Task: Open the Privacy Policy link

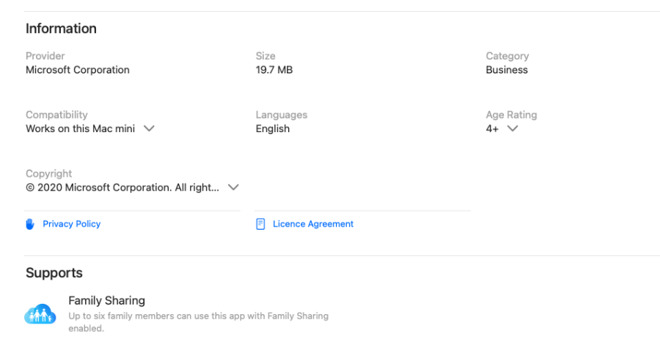Action: [72, 224]
